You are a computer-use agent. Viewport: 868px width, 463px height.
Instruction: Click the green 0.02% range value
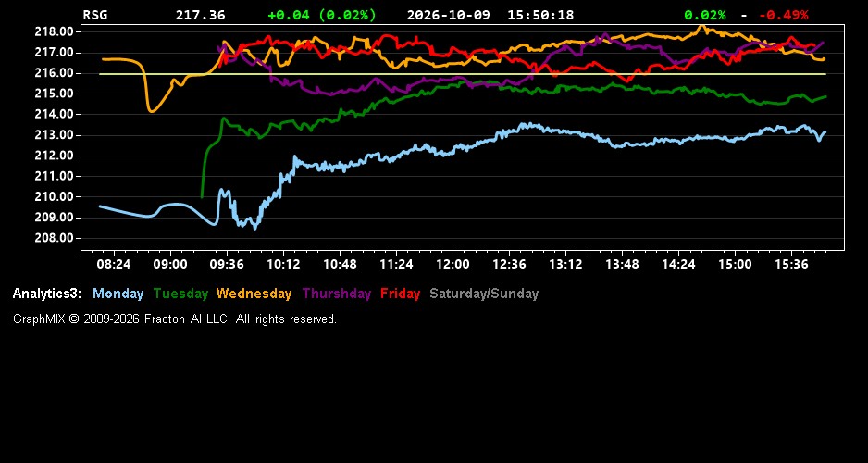tap(705, 15)
